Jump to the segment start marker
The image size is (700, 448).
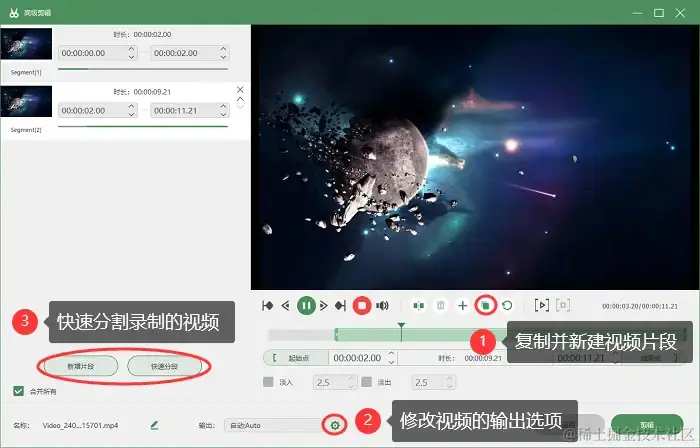(267, 306)
